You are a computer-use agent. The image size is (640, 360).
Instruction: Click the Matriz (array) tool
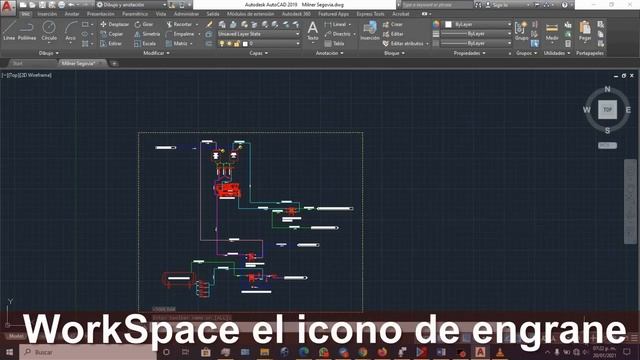pyautogui.click(x=177, y=43)
